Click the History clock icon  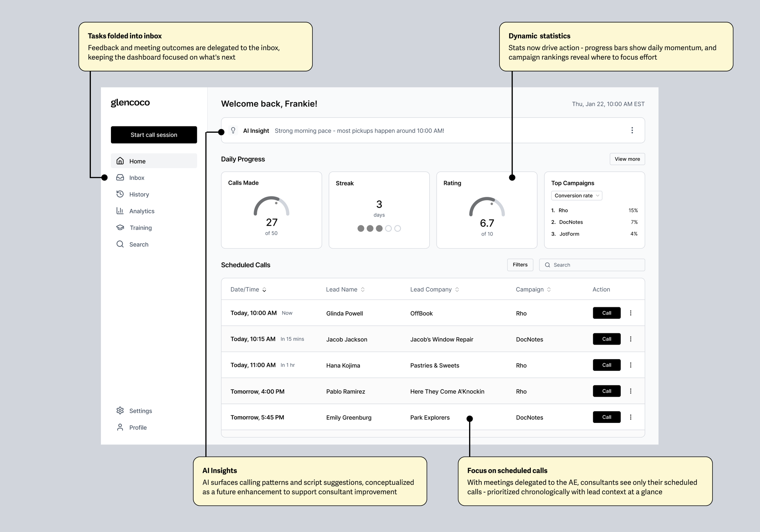point(120,194)
